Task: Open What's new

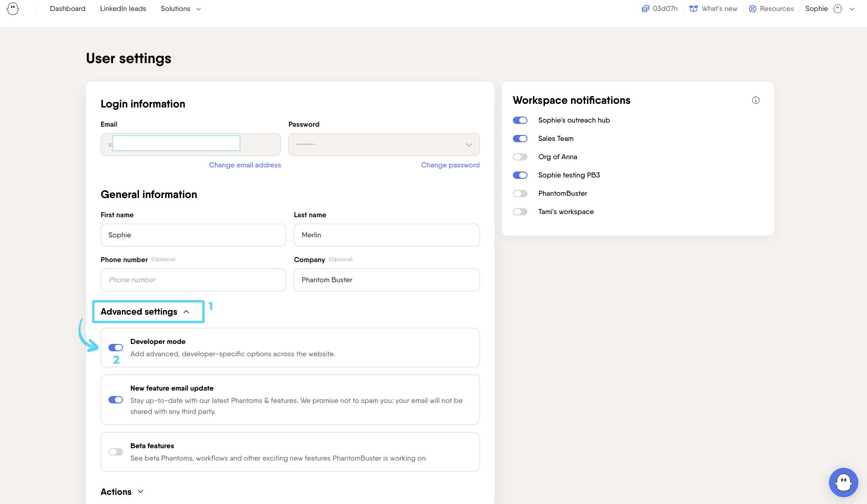Action: click(719, 9)
